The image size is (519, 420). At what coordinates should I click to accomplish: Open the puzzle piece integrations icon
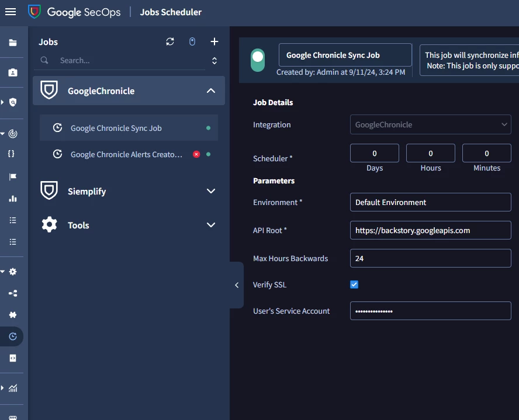(13, 315)
